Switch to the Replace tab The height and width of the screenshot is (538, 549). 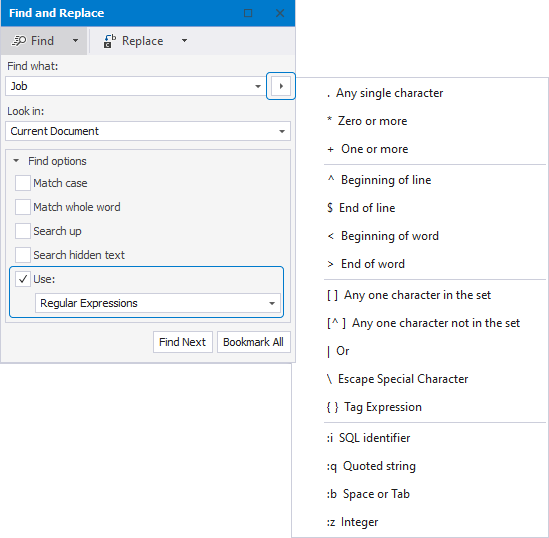[x=143, y=41]
